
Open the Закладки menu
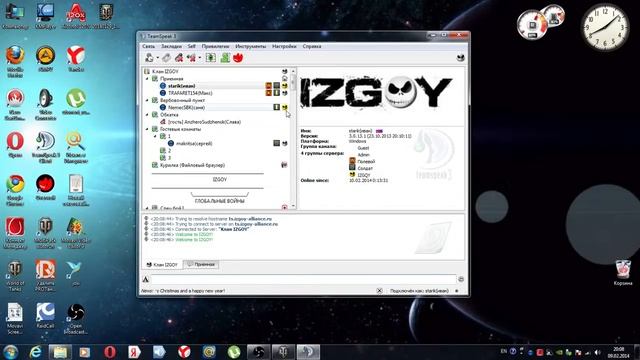tap(171, 47)
